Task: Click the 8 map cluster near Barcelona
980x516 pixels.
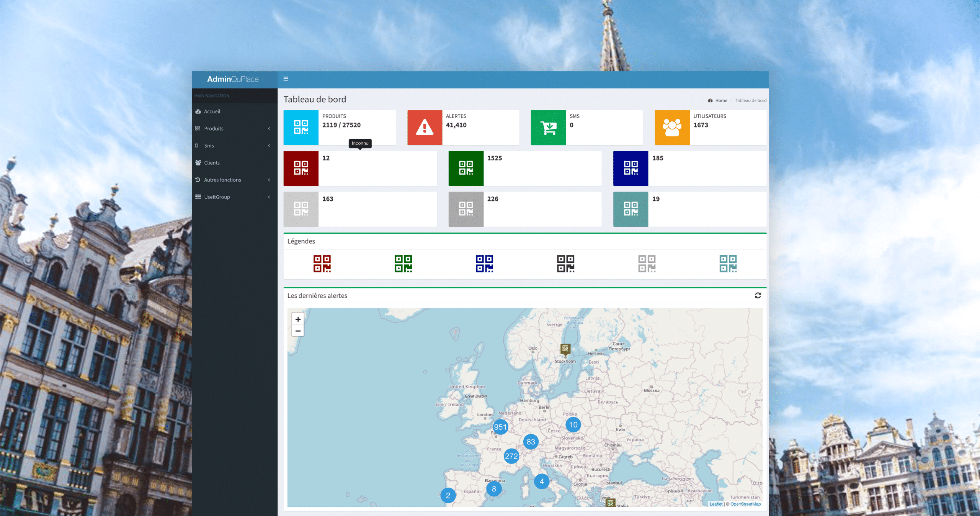Action: 494,489
